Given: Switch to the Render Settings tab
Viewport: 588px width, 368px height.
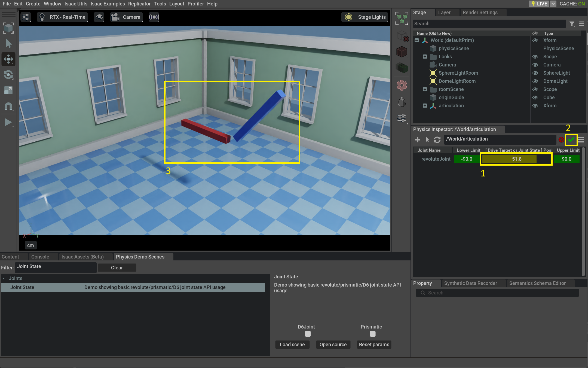Looking at the screenshot, I should click(x=480, y=13).
